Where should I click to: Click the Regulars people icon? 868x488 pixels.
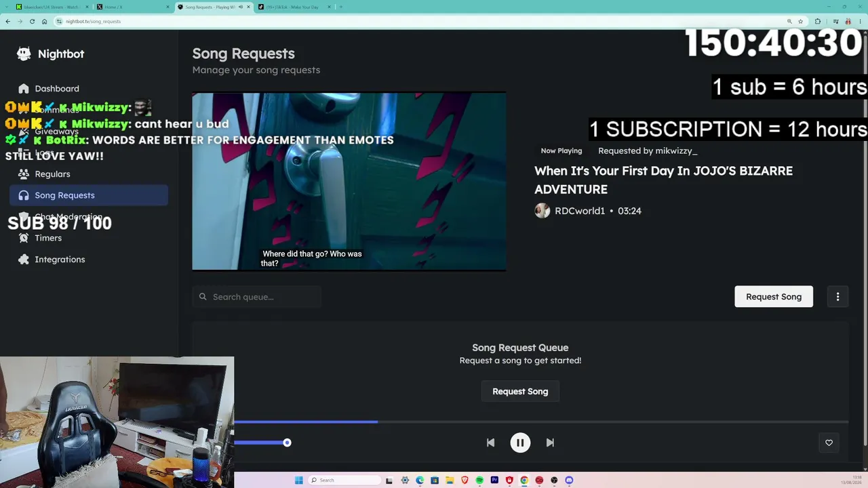point(24,174)
